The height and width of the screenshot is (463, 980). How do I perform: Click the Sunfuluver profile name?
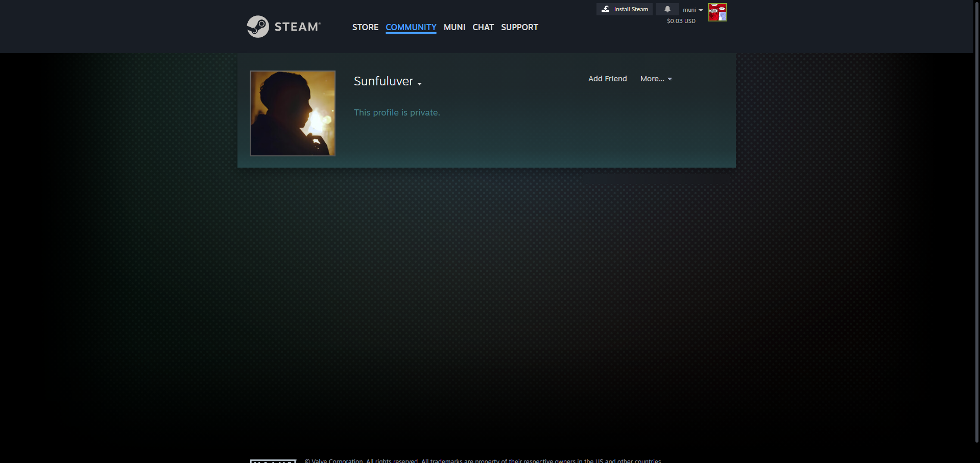click(384, 81)
